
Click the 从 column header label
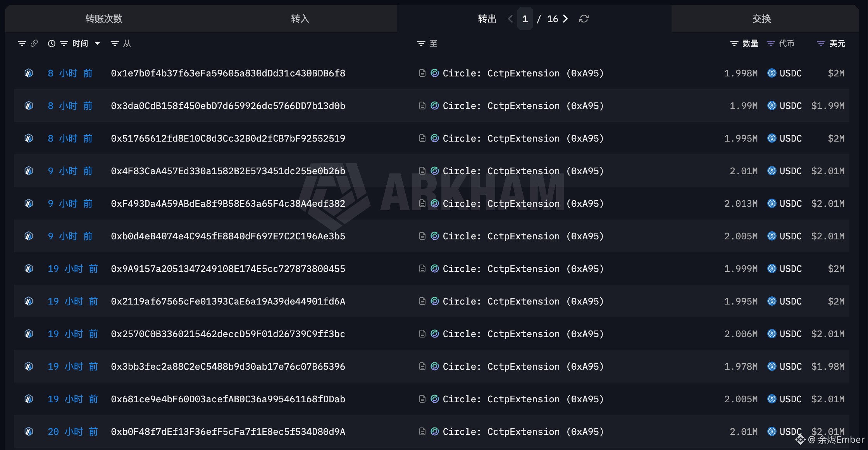coord(127,43)
